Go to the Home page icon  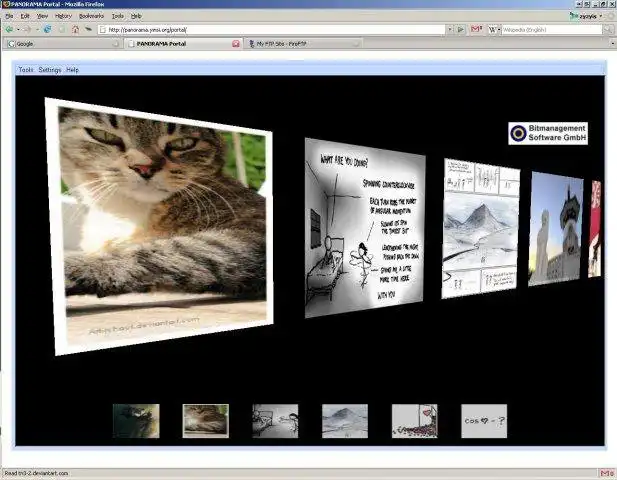point(76,30)
